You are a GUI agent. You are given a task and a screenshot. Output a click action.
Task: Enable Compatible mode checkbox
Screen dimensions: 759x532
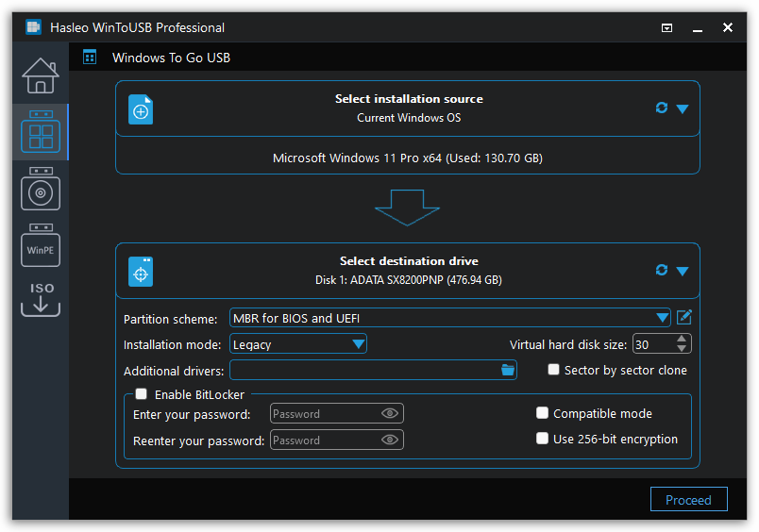542,413
